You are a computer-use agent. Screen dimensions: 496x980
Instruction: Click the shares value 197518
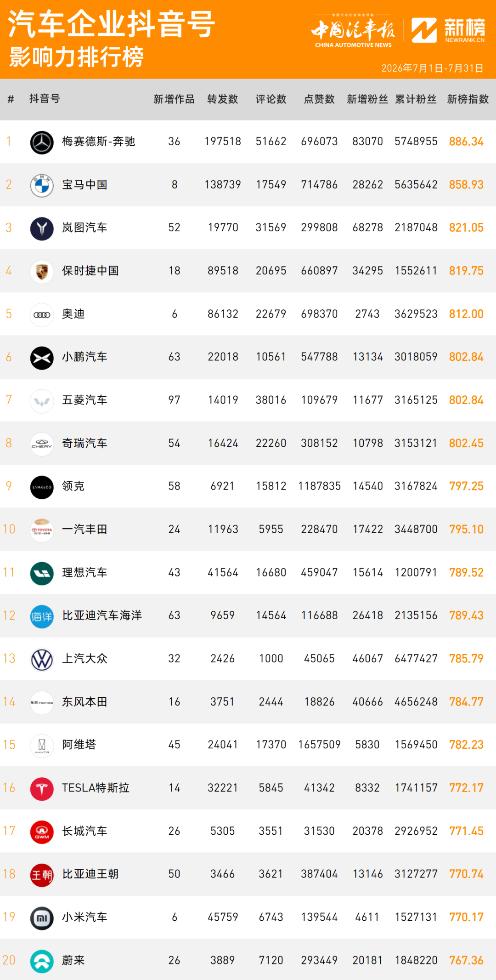point(223,142)
